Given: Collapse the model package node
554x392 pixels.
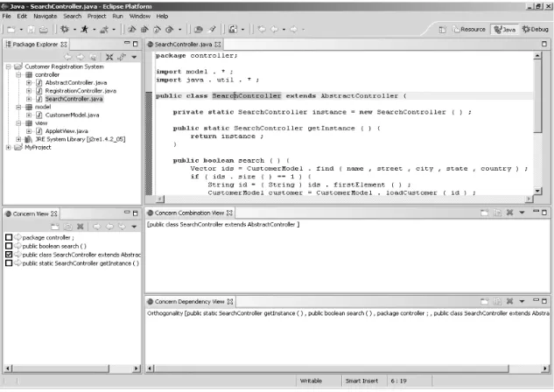Looking at the screenshot, I should (18, 107).
